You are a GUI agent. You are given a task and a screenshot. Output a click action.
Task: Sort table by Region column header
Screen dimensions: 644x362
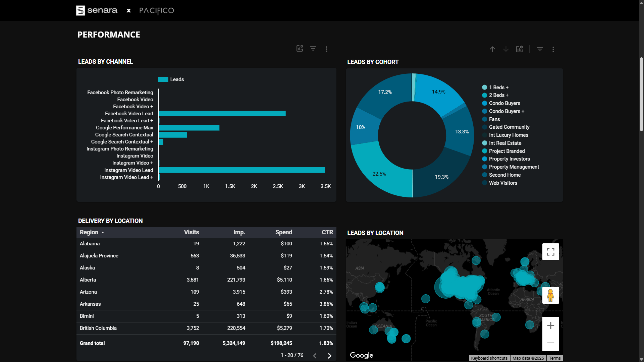pyautogui.click(x=89, y=232)
